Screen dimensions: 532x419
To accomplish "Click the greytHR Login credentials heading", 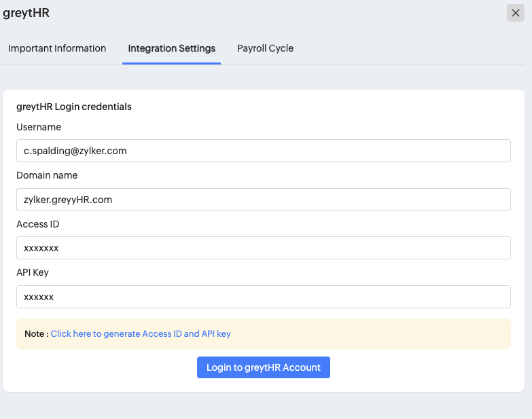I will tap(74, 107).
